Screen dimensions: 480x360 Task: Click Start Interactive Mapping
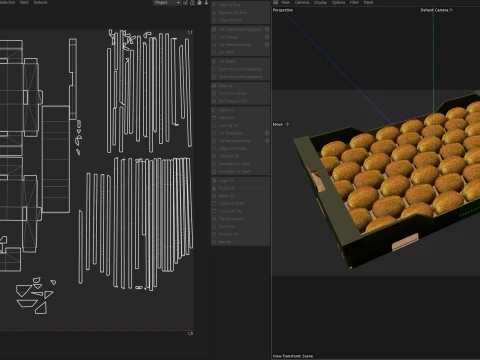240,69
